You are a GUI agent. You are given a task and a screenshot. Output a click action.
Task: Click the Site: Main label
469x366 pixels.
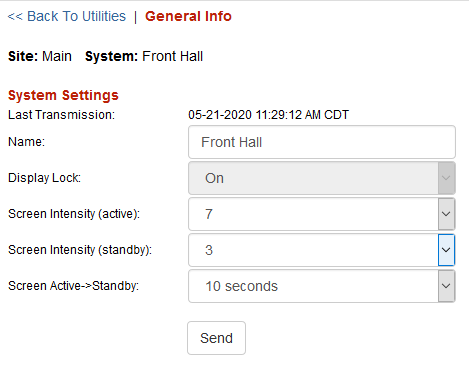click(40, 56)
